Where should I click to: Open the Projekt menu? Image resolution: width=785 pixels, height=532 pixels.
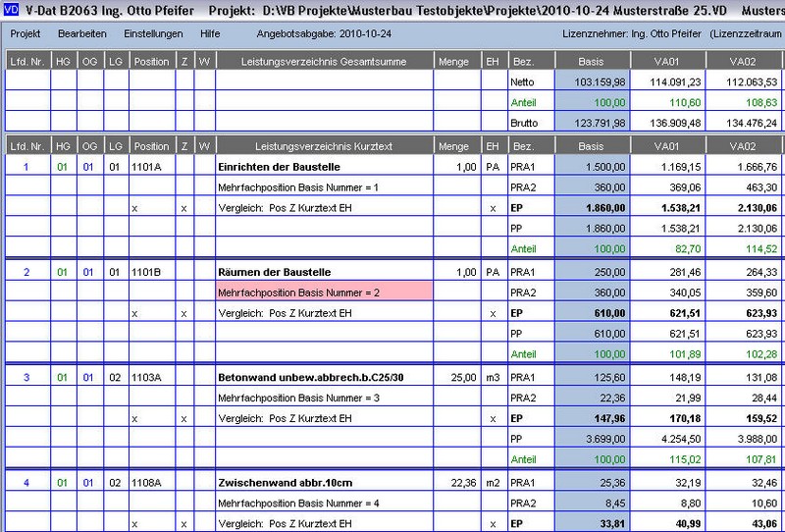pos(25,33)
